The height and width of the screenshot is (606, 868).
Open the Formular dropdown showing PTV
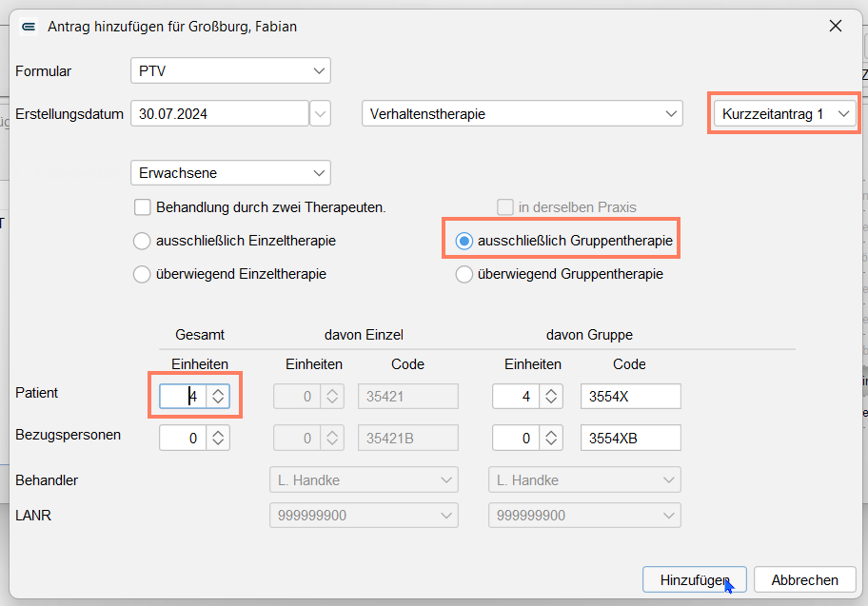click(230, 70)
